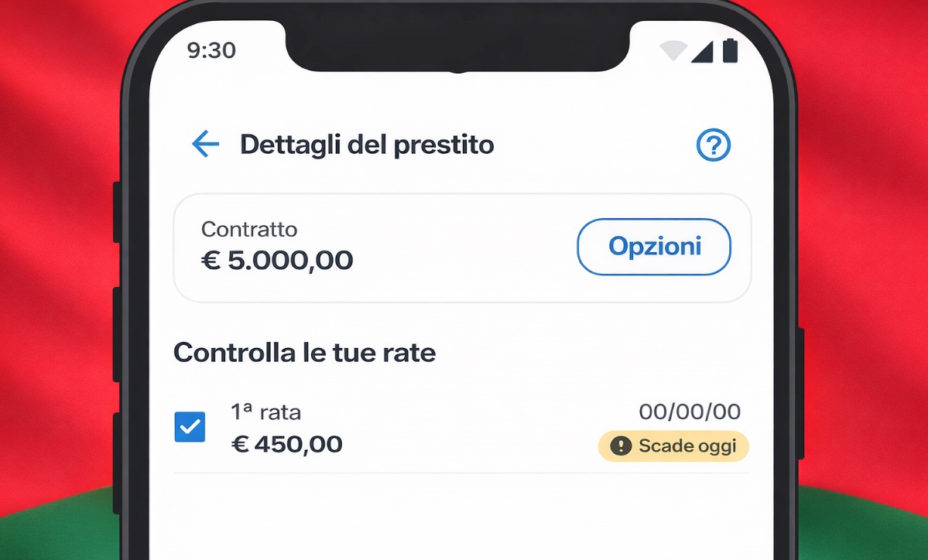Click the clock showing 9:30
928x560 pixels.
(211, 50)
